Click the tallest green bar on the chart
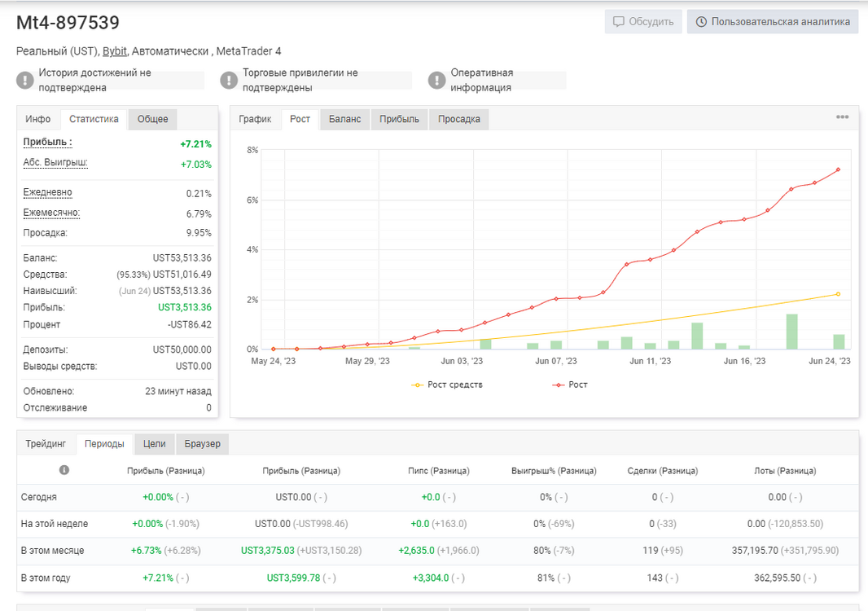 click(x=791, y=332)
